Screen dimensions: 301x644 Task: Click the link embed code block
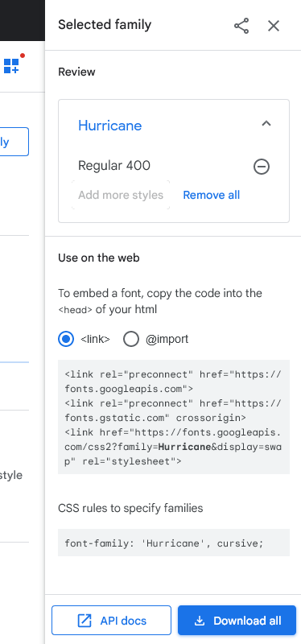pos(174,417)
